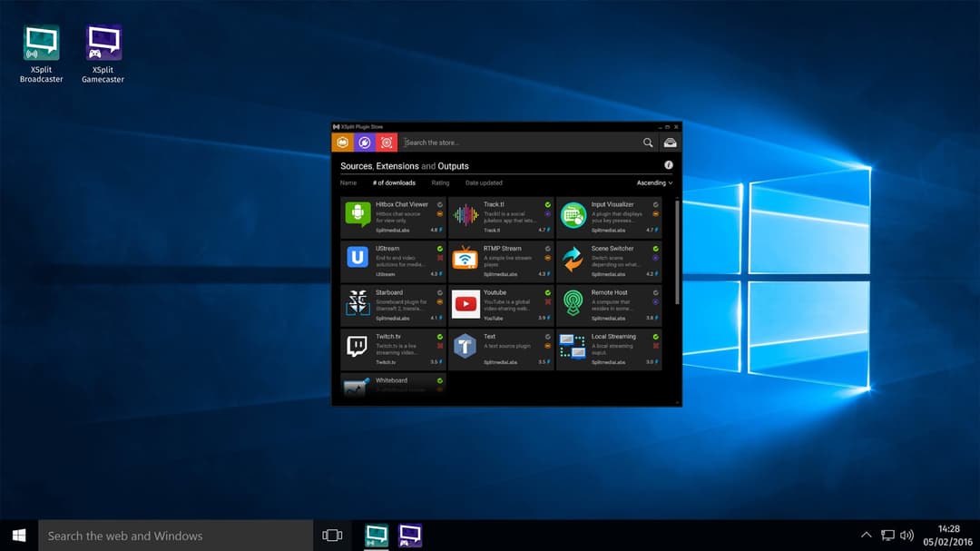
Task: Show hidden system tray icons
Action: tap(867, 536)
